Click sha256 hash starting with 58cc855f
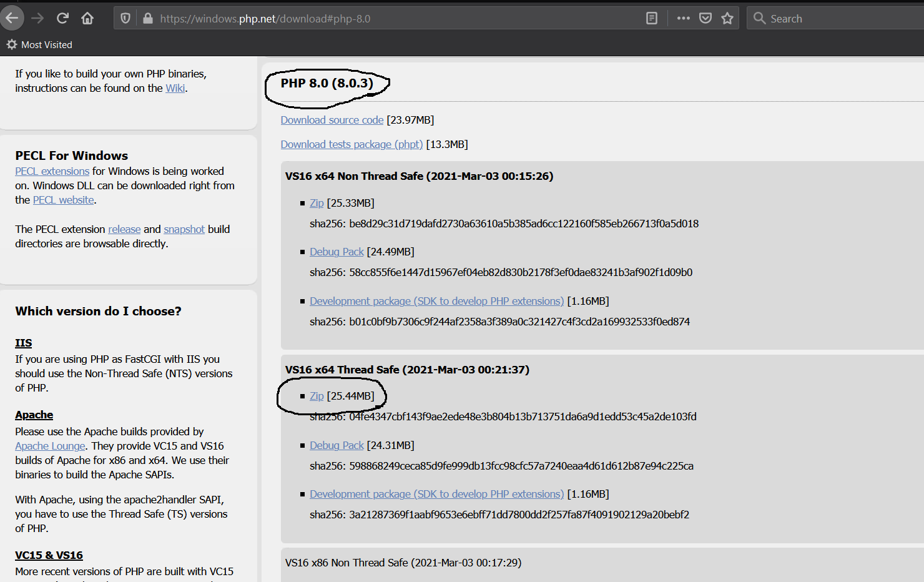The width and height of the screenshot is (924, 582). [521, 272]
